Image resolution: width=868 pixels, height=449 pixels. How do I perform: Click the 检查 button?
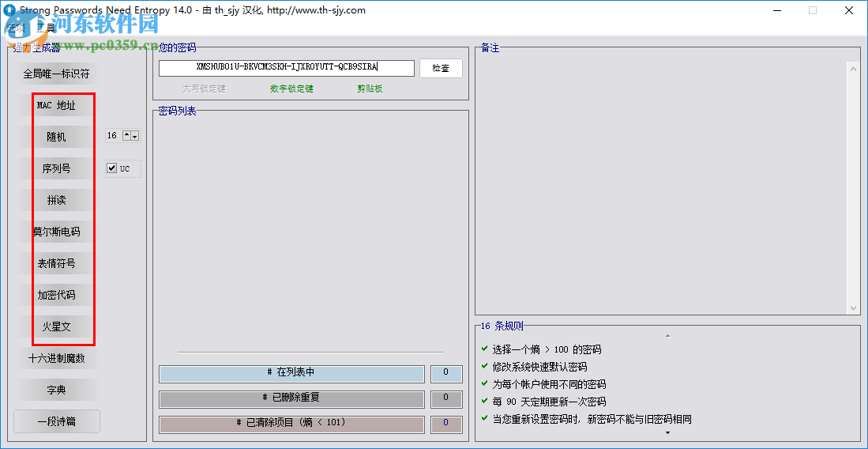click(441, 68)
